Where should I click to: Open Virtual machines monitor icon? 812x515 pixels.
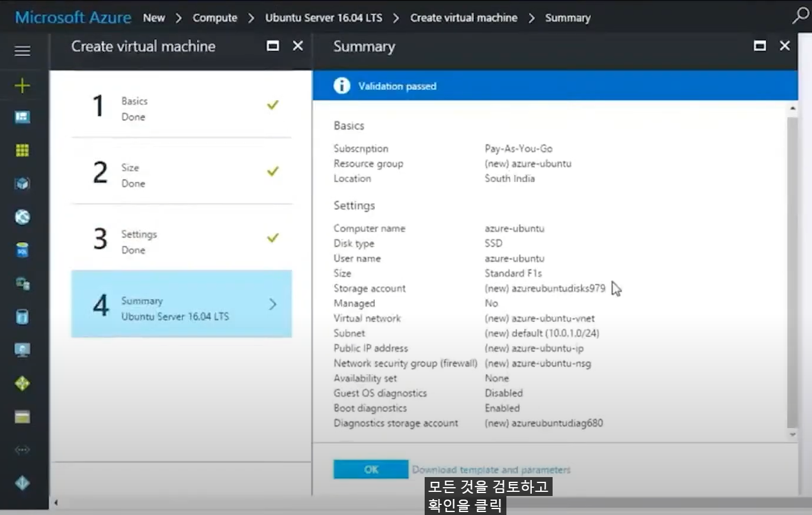23,350
